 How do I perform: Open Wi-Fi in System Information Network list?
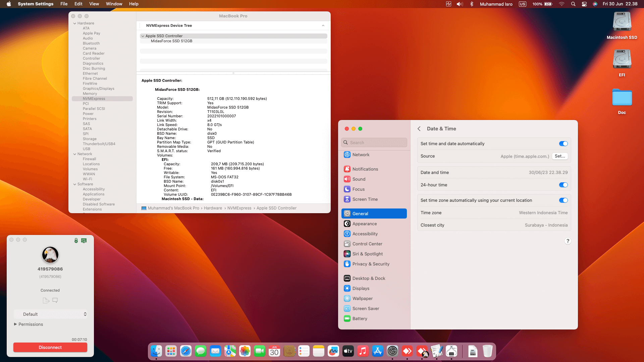coord(88,179)
